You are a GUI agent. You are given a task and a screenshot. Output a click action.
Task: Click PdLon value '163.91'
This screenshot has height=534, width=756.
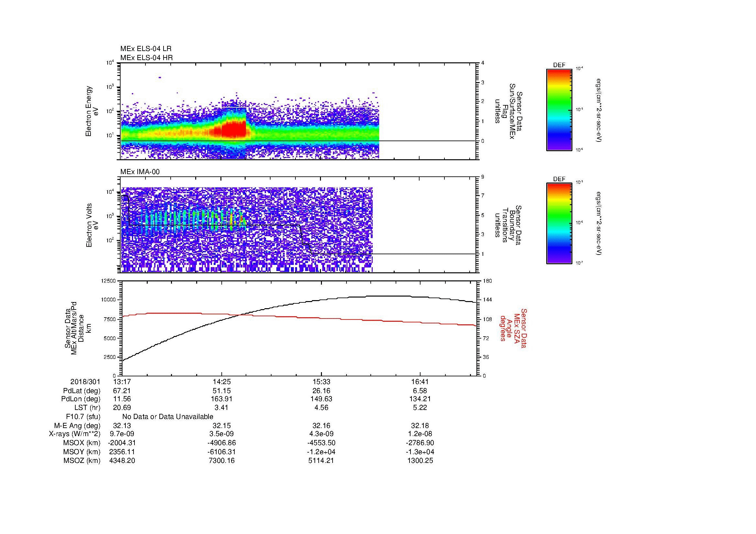[x=222, y=399]
